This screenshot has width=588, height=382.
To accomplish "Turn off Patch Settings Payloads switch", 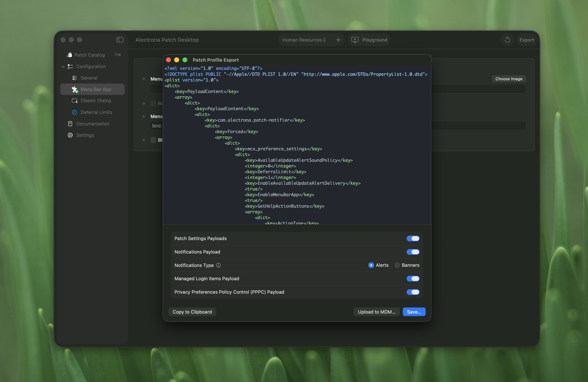I will click(413, 238).
